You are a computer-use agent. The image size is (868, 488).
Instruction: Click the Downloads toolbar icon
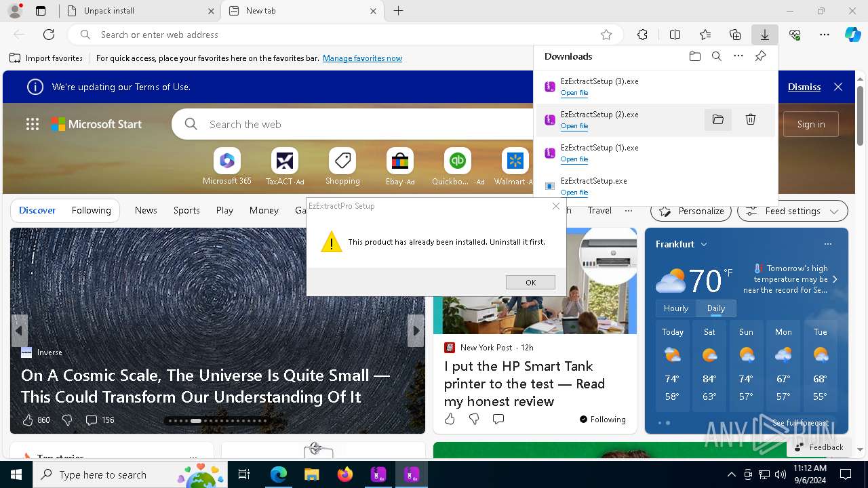(x=764, y=35)
